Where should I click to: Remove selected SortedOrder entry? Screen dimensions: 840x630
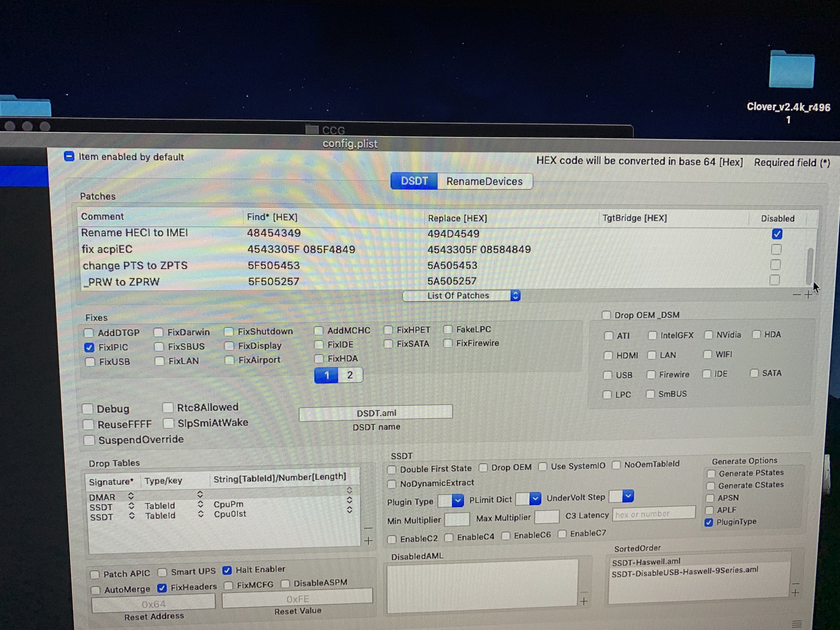796,583
